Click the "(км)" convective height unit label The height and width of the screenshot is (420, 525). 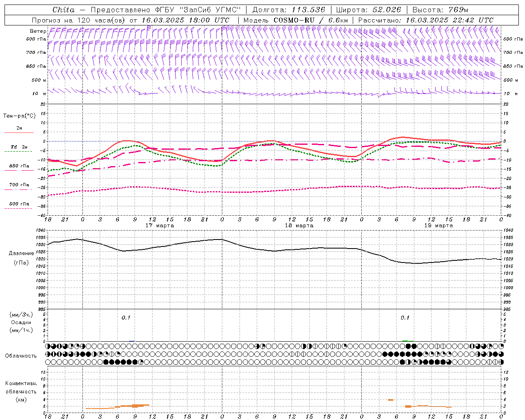pyautogui.click(x=21, y=399)
